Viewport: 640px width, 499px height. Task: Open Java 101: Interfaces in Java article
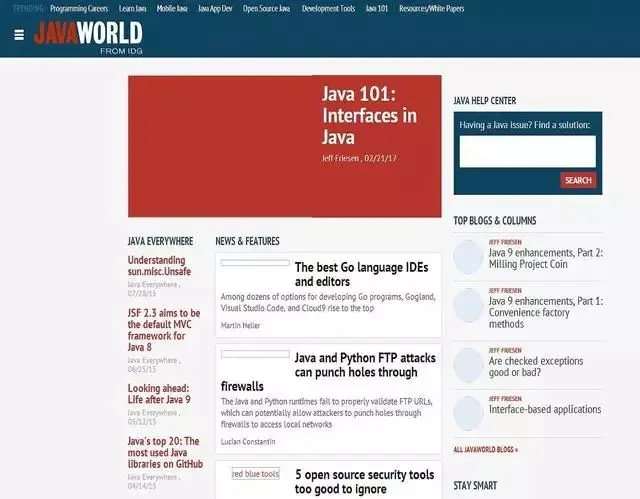pyautogui.click(x=369, y=115)
